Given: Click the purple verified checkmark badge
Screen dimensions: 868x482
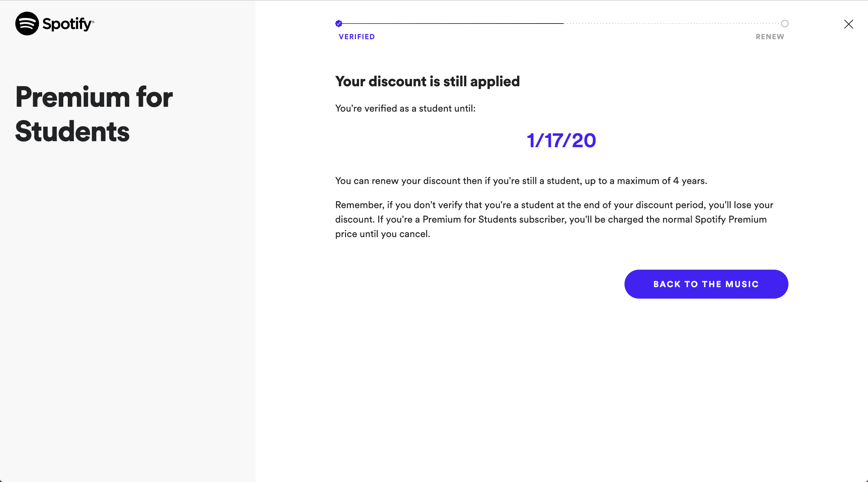Looking at the screenshot, I should (339, 24).
